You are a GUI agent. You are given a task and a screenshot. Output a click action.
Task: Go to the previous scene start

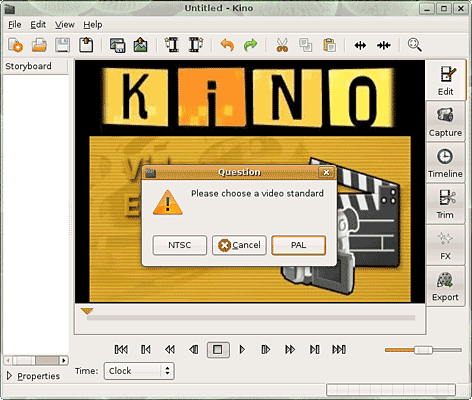(146, 349)
